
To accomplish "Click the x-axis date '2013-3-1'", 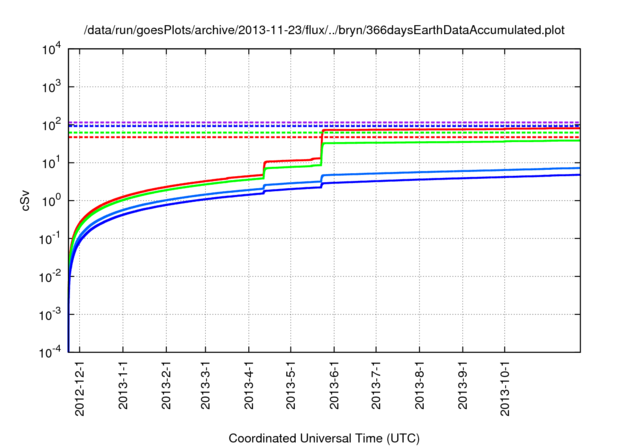I will (x=205, y=385).
